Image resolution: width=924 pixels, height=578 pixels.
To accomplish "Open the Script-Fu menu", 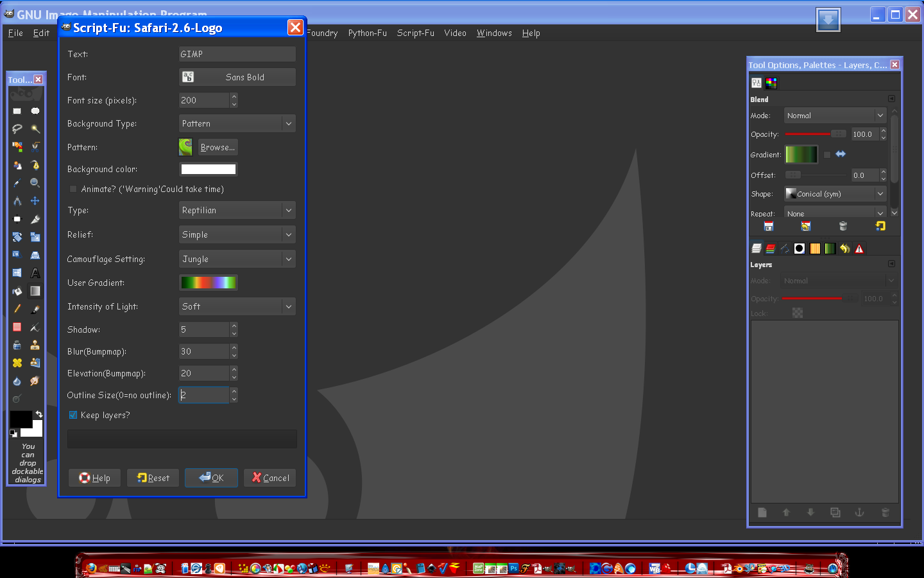I will tap(416, 33).
